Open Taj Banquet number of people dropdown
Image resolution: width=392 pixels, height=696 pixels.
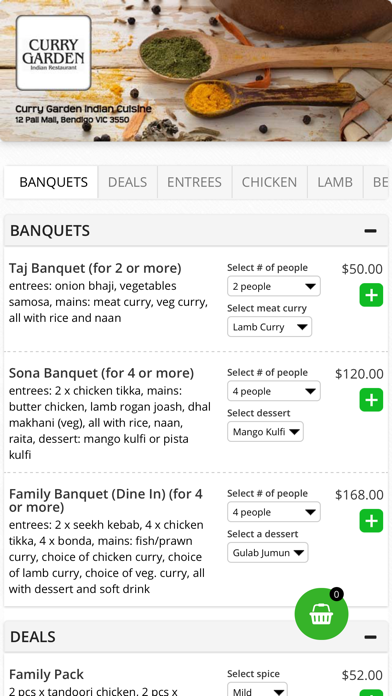click(x=274, y=286)
